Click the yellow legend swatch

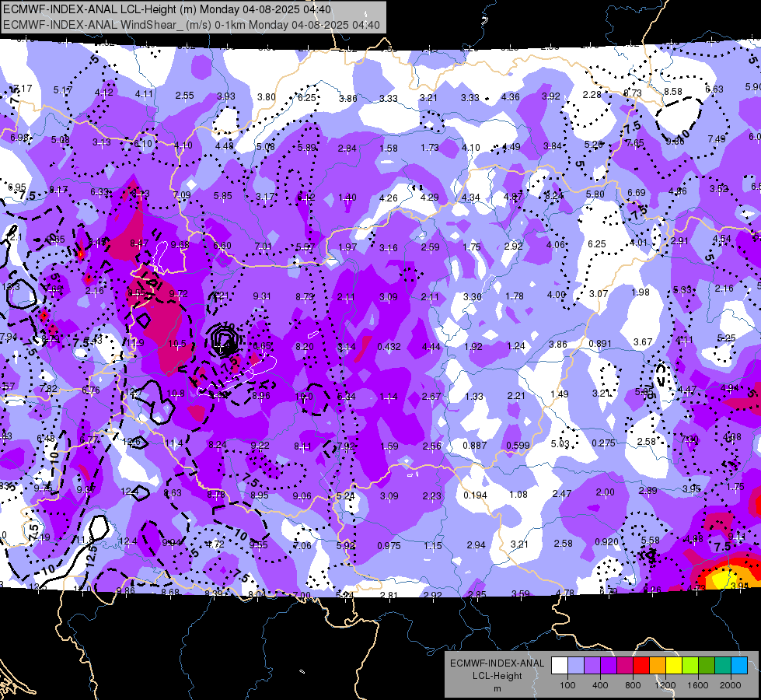(674, 666)
